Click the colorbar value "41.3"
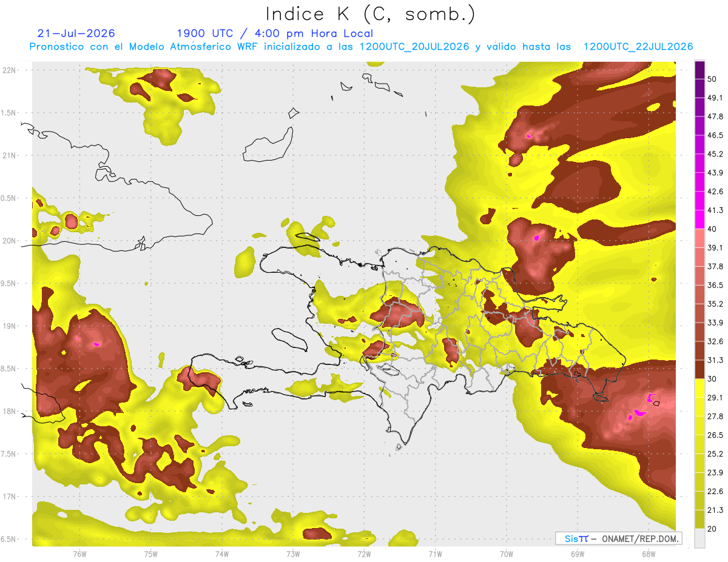 (x=715, y=210)
